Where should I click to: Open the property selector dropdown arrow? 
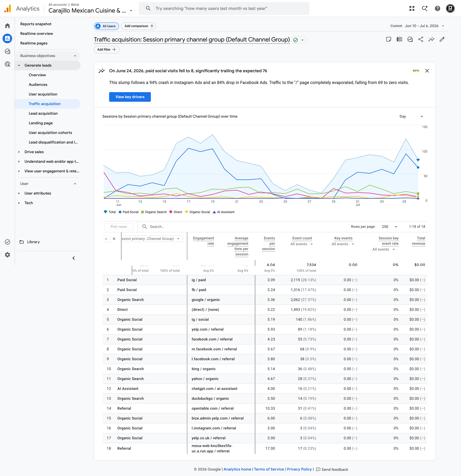coord(131,11)
